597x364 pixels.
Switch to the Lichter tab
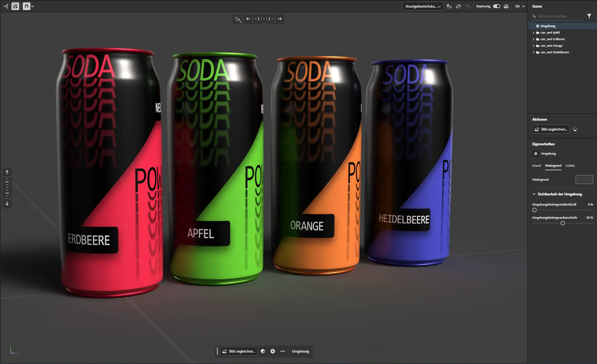pos(570,166)
